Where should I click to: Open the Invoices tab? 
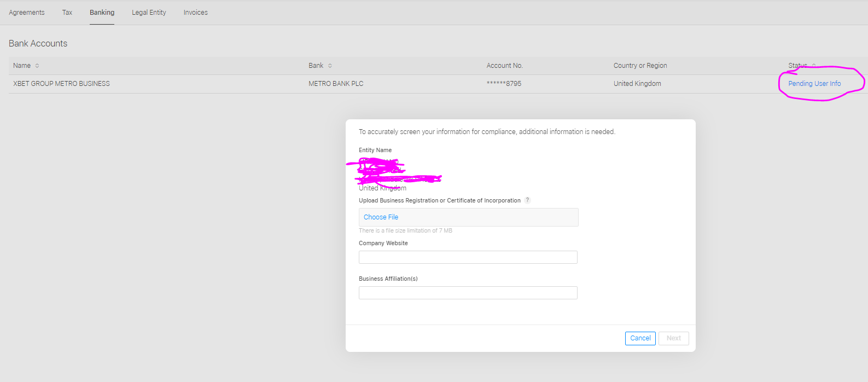click(195, 13)
